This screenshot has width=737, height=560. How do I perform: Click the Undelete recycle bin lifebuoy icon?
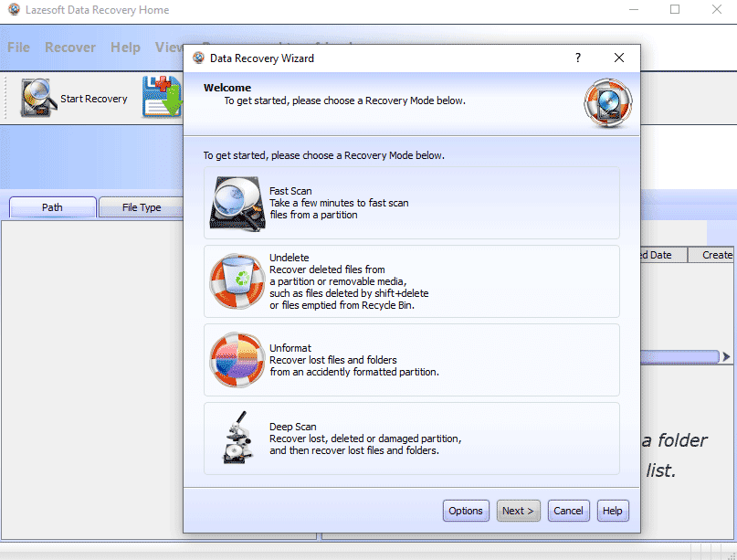pos(237,281)
